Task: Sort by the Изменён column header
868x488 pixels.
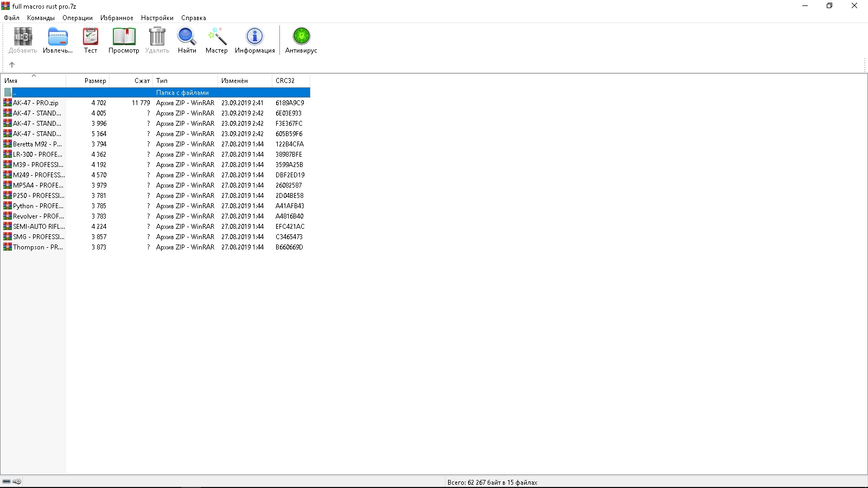Action: coord(245,80)
